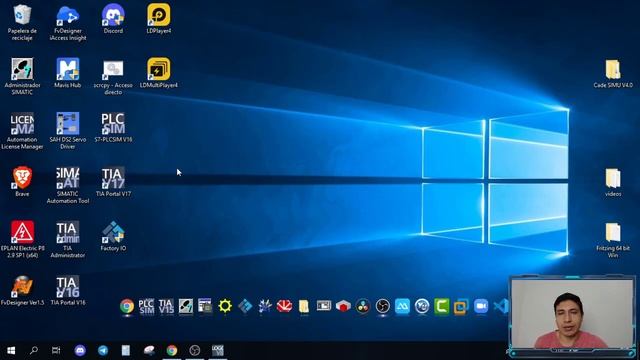640x360 pixels.
Task: Select the Mavis Hub desktop icon
Action: [68, 73]
